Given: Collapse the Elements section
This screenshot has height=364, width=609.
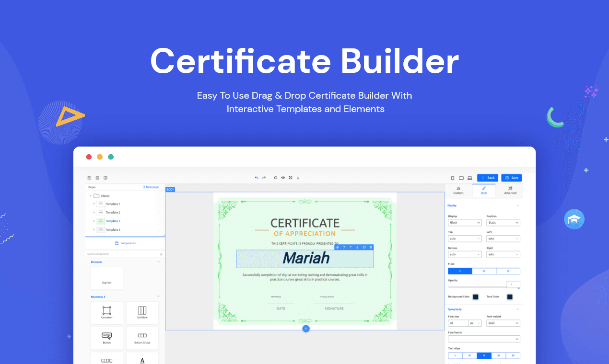Looking at the screenshot, I should click(159, 262).
